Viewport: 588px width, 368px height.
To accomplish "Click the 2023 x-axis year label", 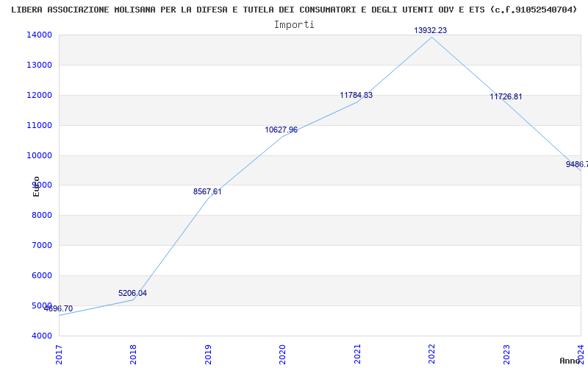I will coord(506,354).
